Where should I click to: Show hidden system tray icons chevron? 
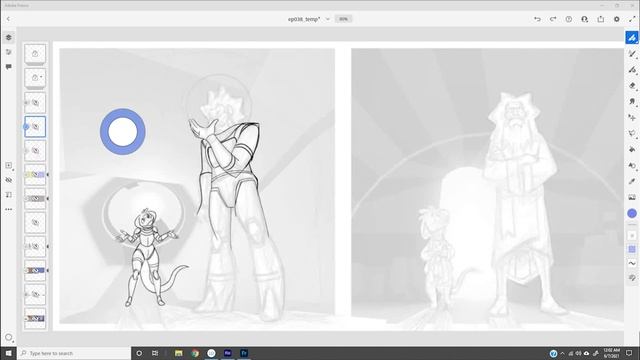562,353
